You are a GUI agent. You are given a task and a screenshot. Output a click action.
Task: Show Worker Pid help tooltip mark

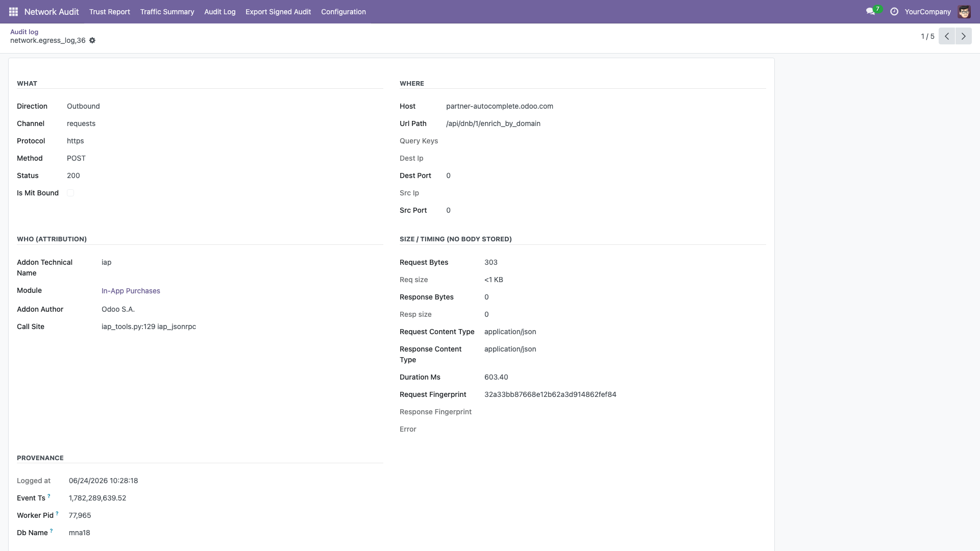(x=57, y=513)
